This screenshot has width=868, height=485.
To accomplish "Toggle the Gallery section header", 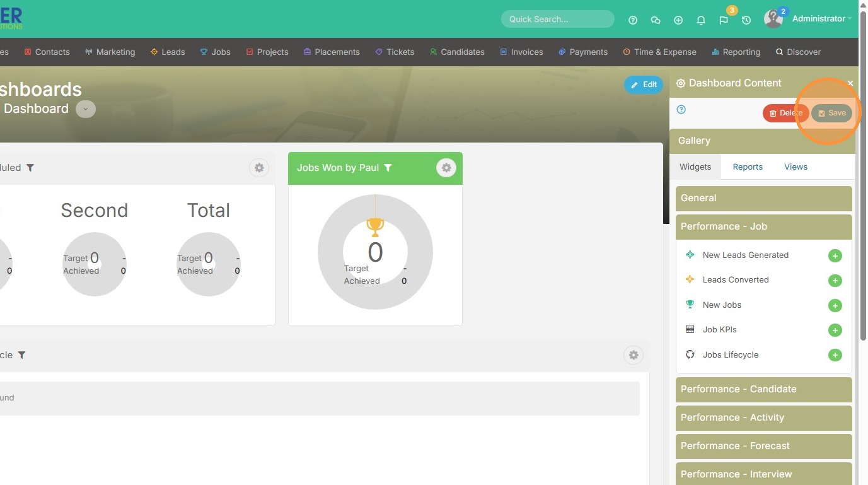I will [762, 141].
